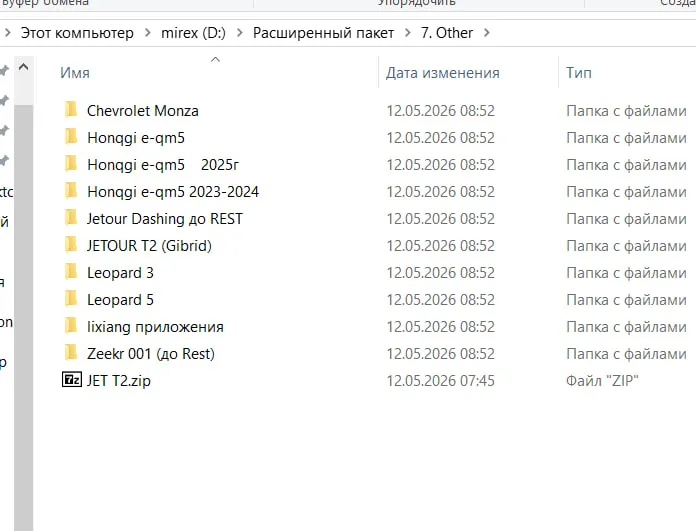Click the Honqgi e-qm5 2023-2024 folder icon
This screenshot has width=696, height=531.
coord(71,191)
